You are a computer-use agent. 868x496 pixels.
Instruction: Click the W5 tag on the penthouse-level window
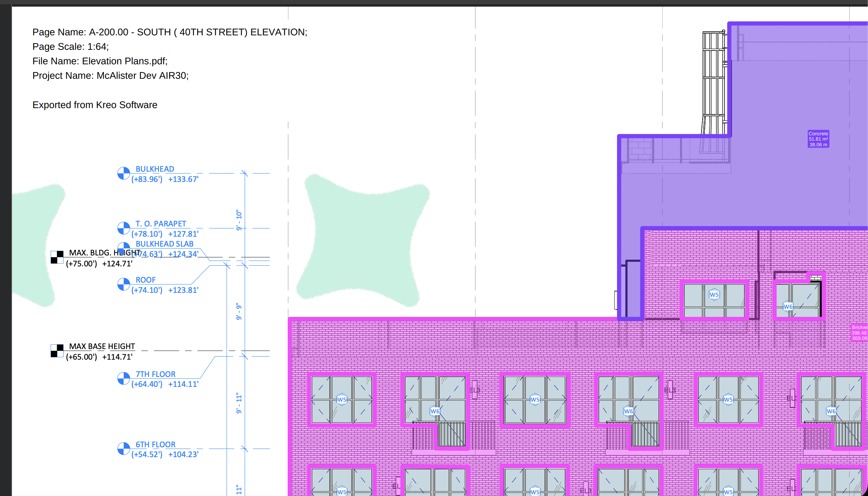coord(714,295)
